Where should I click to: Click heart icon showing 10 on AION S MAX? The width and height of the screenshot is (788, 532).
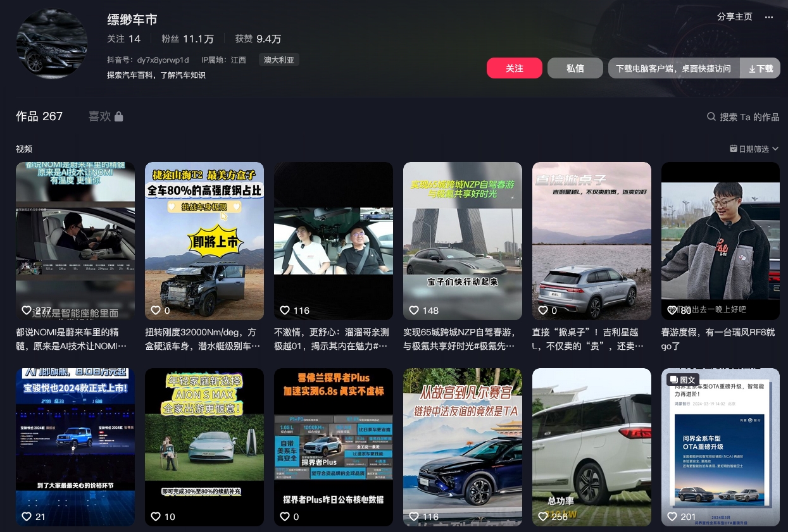[156, 516]
